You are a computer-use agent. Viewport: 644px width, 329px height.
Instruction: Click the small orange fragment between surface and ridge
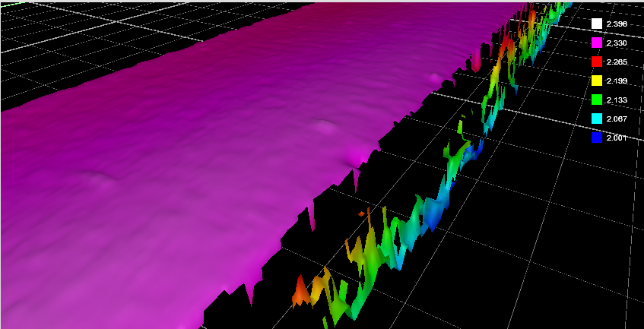coord(360,214)
